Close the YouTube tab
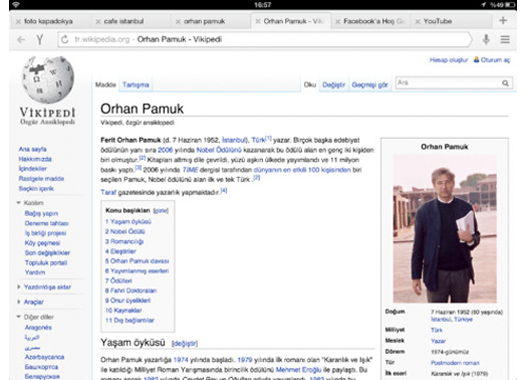525x380 pixels. 418,21
